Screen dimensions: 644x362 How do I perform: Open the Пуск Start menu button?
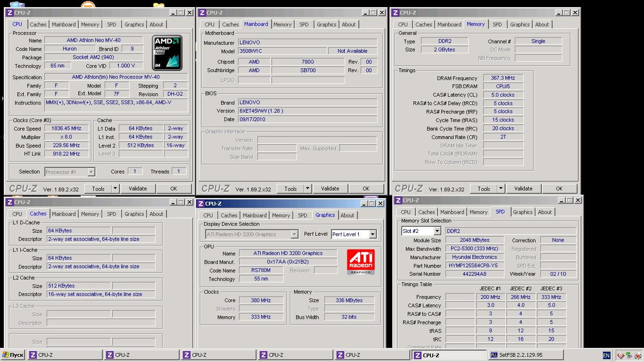[13, 355]
